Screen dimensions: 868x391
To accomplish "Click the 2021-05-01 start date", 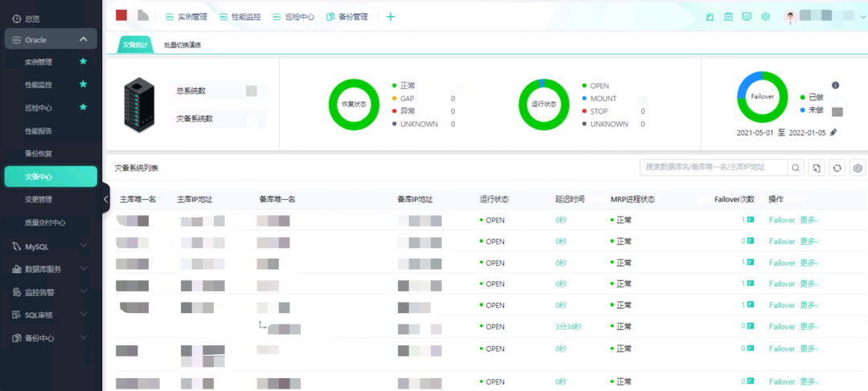I will (x=755, y=132).
